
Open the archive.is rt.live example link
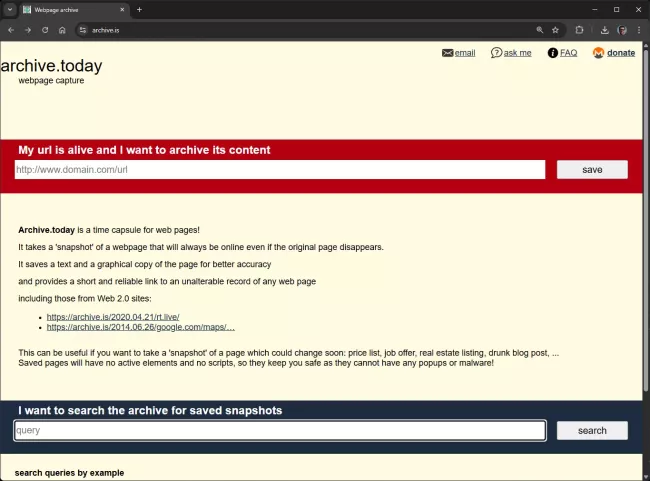pos(113,317)
